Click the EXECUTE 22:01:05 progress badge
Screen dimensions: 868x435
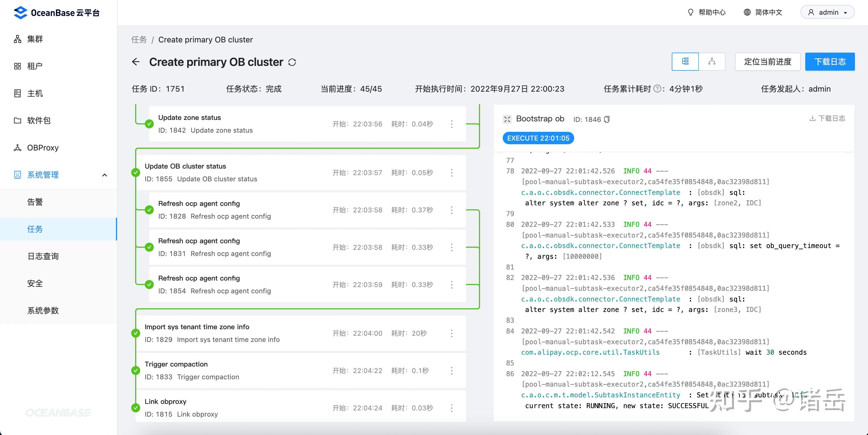[538, 138]
